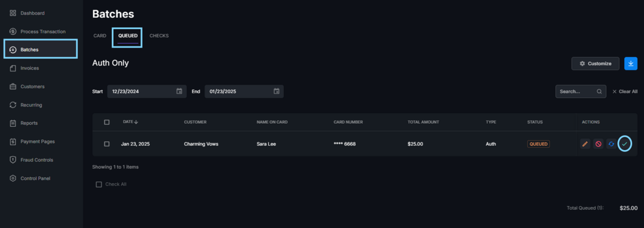Click the search magnifier icon
644x228 pixels.
[x=599, y=91]
